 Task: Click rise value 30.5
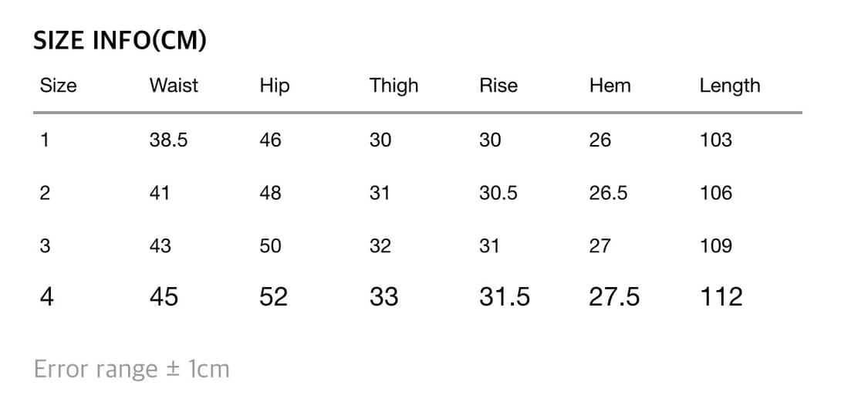coord(498,193)
